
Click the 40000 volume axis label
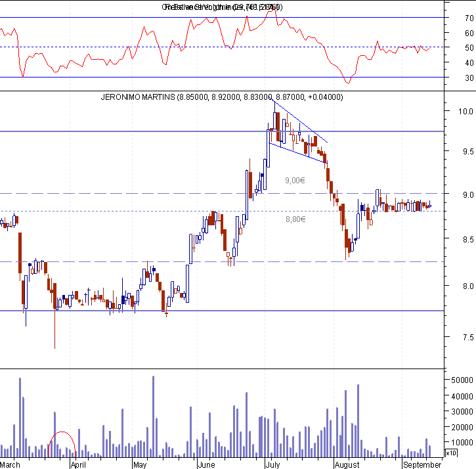click(462, 396)
